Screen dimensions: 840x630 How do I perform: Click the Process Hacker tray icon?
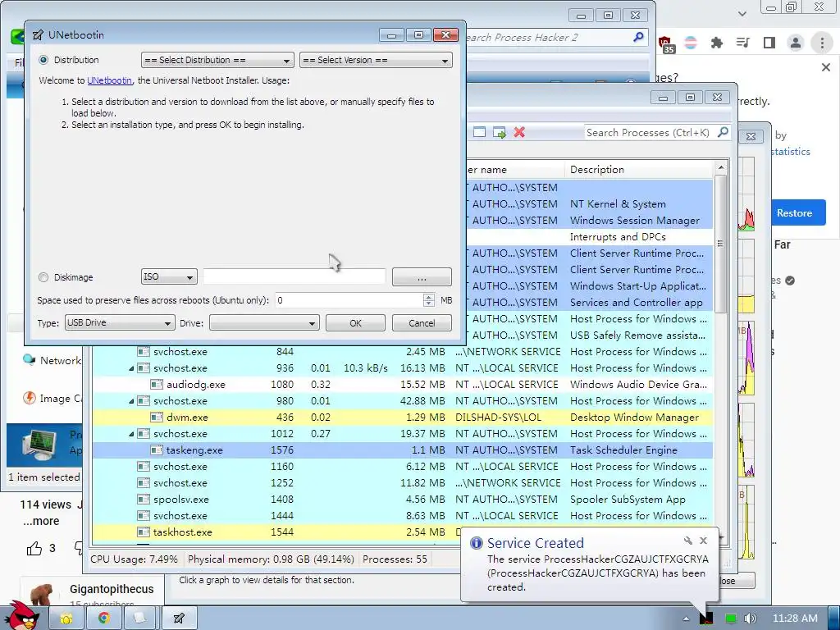pos(706,619)
